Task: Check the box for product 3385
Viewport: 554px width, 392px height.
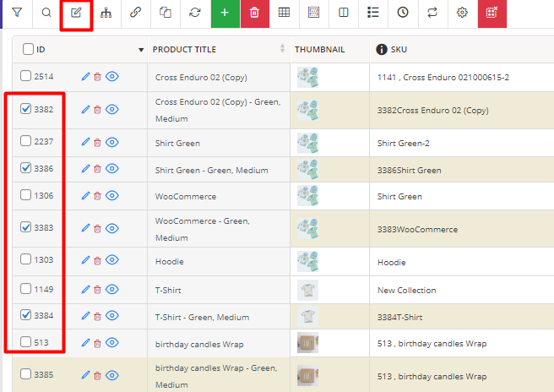Action: pyautogui.click(x=25, y=373)
